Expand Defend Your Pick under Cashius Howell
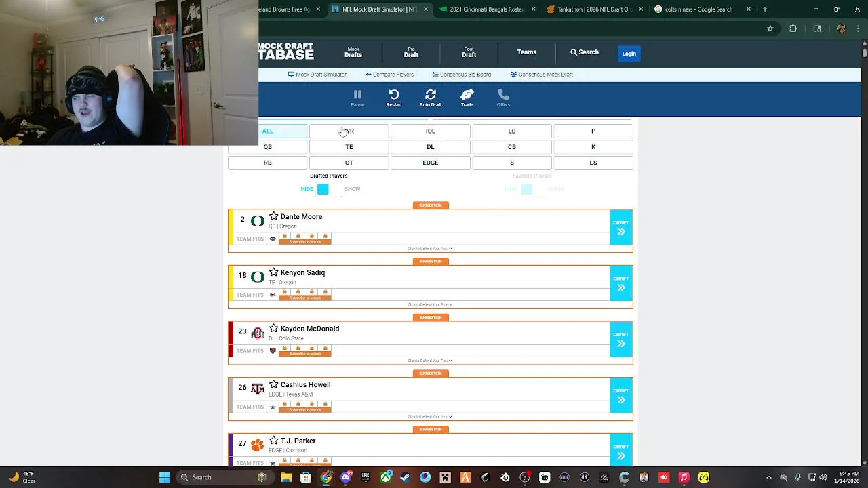Screen dimensions: 868x488 pyautogui.click(x=430, y=417)
